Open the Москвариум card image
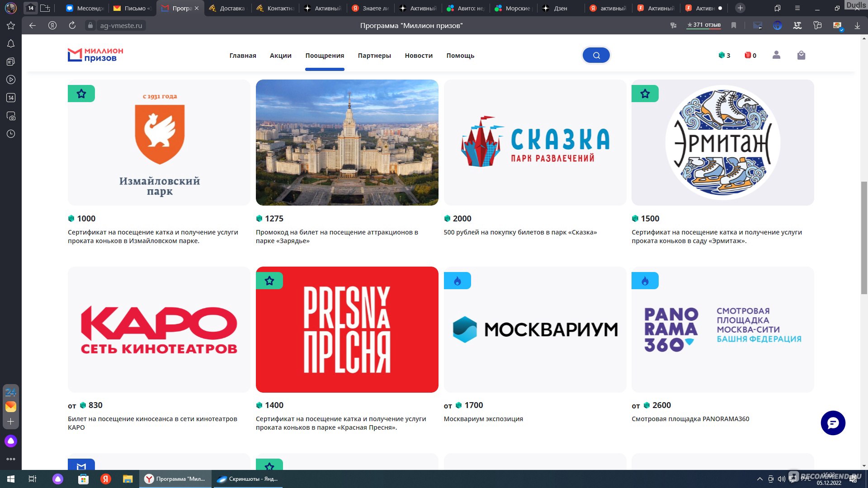Image resolution: width=868 pixels, height=488 pixels. [x=535, y=329]
